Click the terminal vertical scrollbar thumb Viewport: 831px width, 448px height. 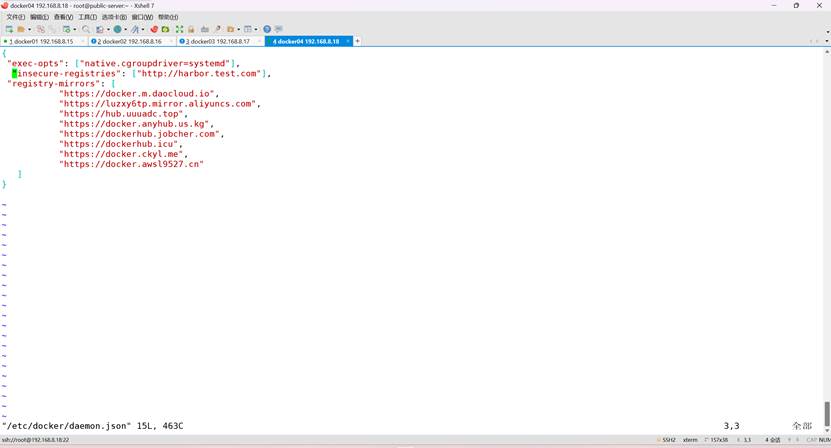(x=827, y=414)
